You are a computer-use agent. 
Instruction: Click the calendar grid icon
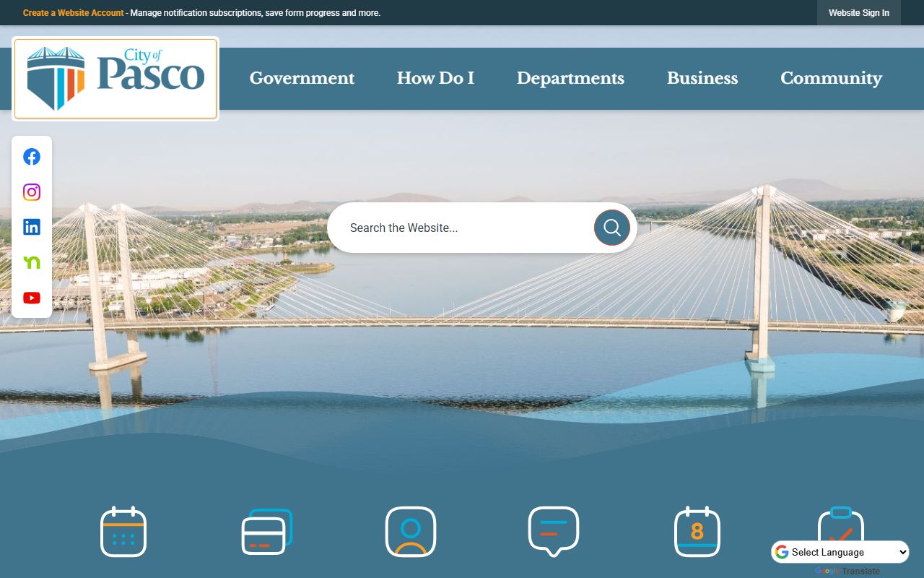pyautogui.click(x=123, y=532)
